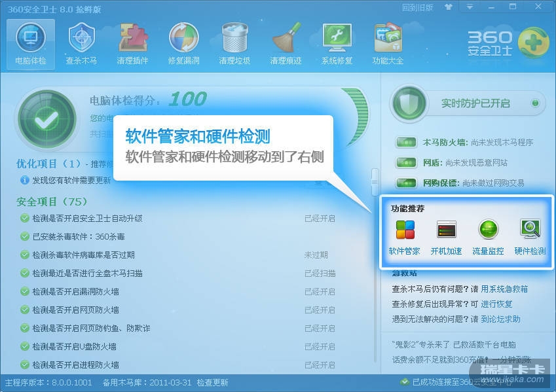Viewport: 556px width, 392px height.
Task: Click the 未过期 status text
Action: point(316,255)
